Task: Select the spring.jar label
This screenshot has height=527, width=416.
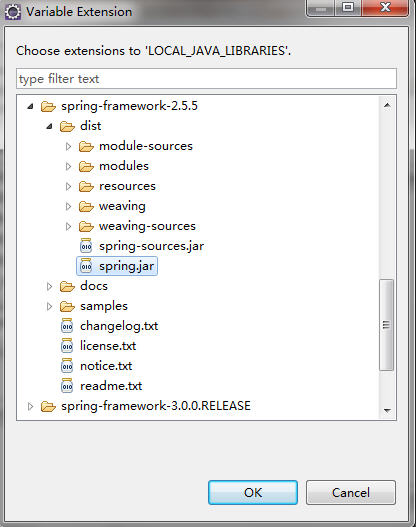Action: (x=127, y=267)
